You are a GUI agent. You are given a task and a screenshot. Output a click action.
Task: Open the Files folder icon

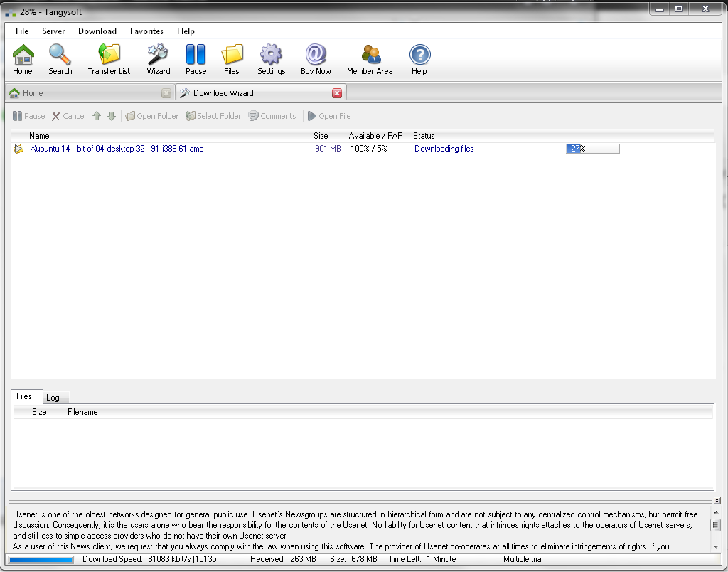[x=232, y=60]
